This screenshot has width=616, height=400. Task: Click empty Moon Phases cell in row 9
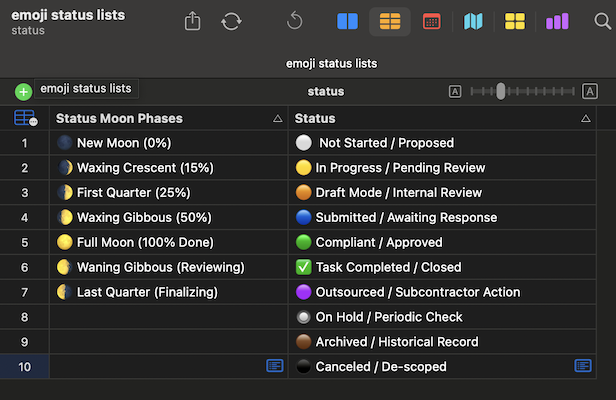pyautogui.click(x=169, y=342)
